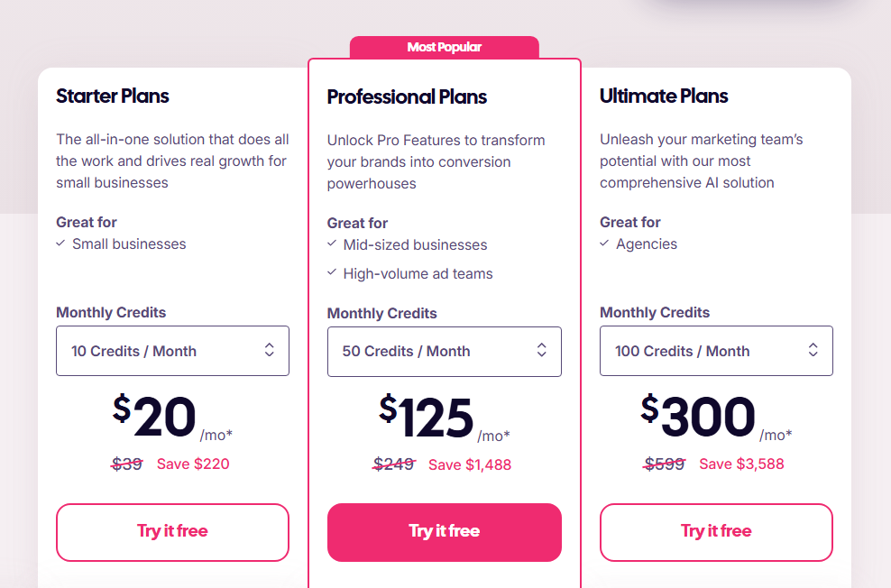Click Try it free under Starter Plans
This screenshot has height=588, width=891.
172,532
